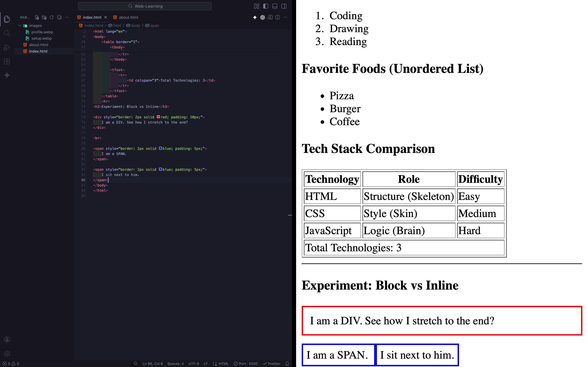Select about.html in the file explorer
The width and height of the screenshot is (588, 367).
(x=38, y=45)
